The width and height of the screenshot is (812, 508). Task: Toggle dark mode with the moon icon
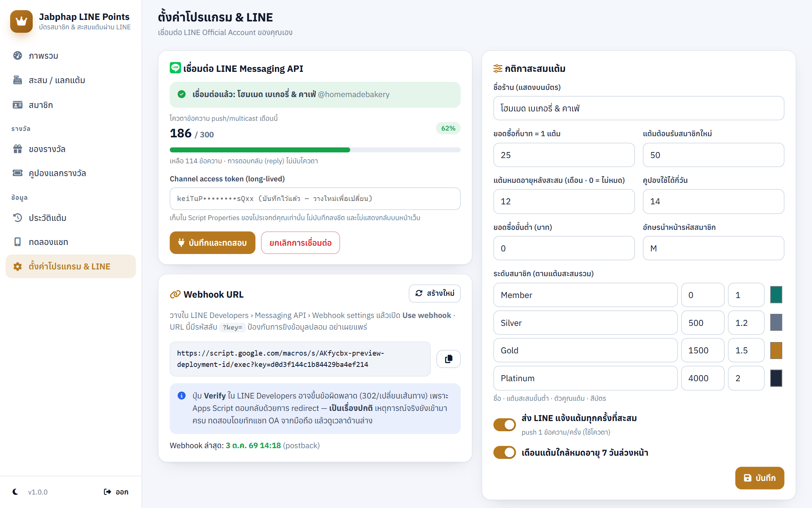[x=15, y=492]
